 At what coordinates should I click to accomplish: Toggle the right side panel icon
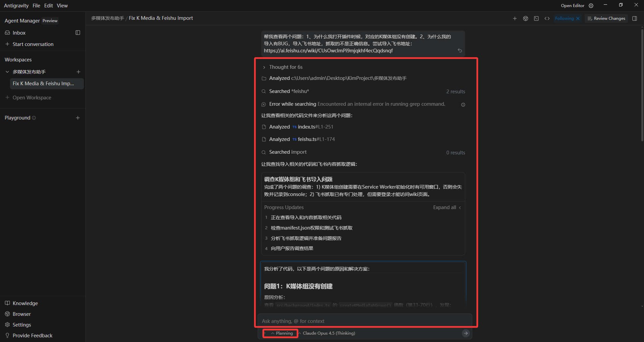point(635,18)
